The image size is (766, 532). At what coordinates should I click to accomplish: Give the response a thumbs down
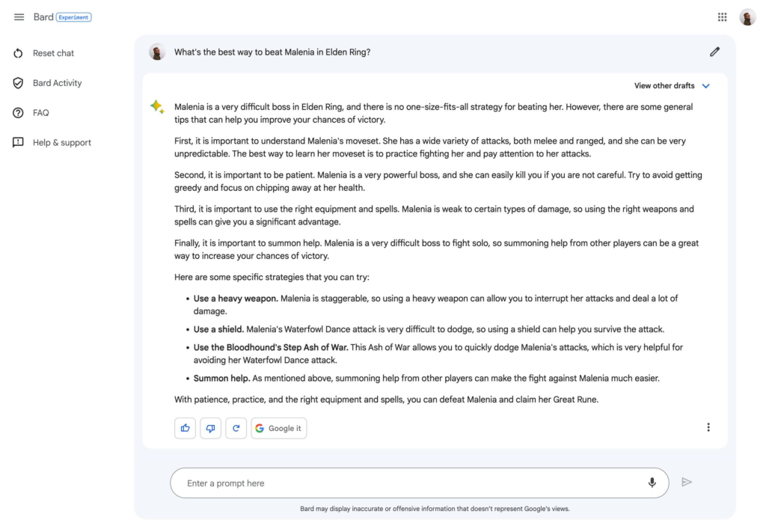210,428
